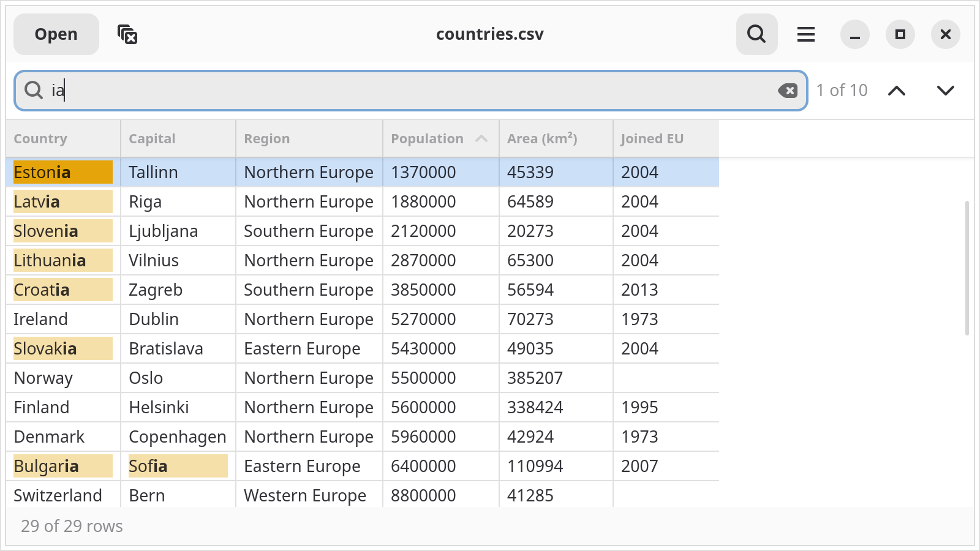The height and width of the screenshot is (551, 980).
Task: Focus the search field containing "ia"
Action: click(411, 91)
